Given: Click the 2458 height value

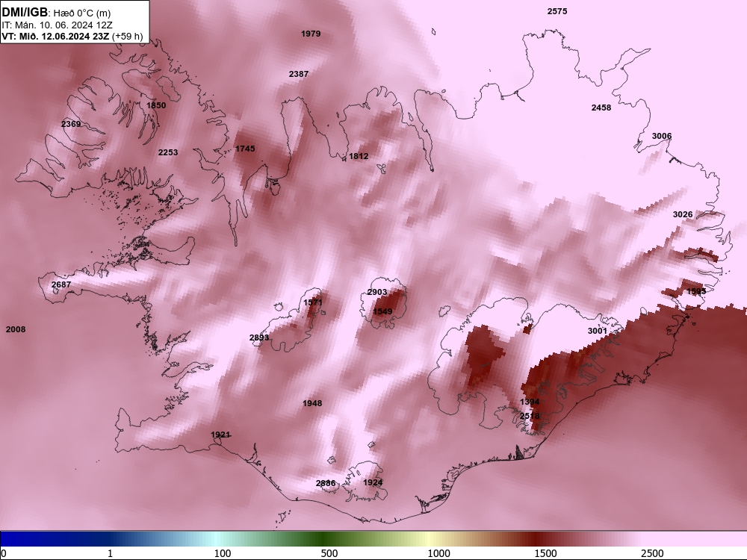Looking at the screenshot, I should pyautogui.click(x=601, y=108).
